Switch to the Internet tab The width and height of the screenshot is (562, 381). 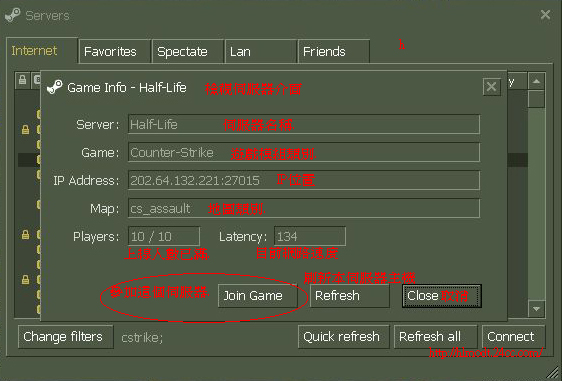pyautogui.click(x=42, y=51)
